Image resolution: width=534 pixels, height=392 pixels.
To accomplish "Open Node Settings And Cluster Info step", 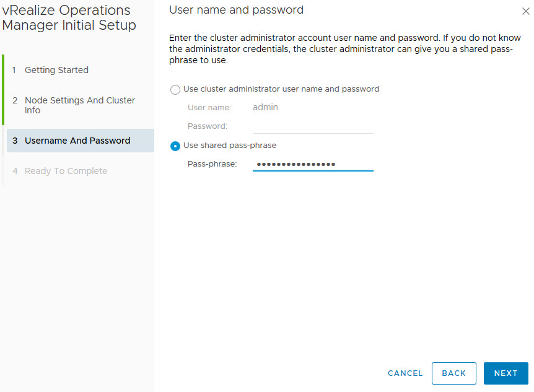I will point(79,105).
